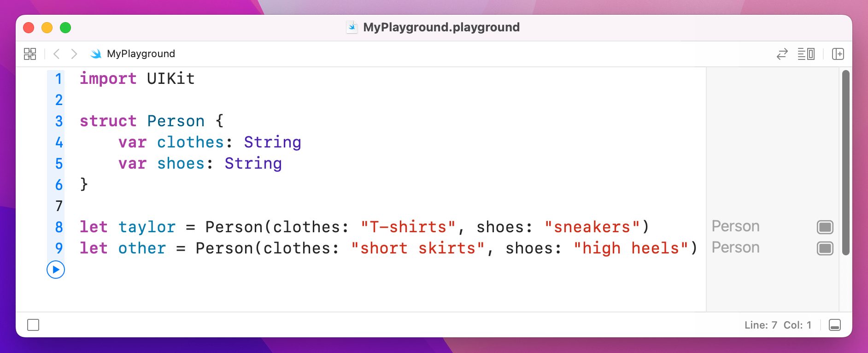Click line number 1 in gutter
Image resolution: width=868 pixels, height=353 pixels.
[59, 79]
